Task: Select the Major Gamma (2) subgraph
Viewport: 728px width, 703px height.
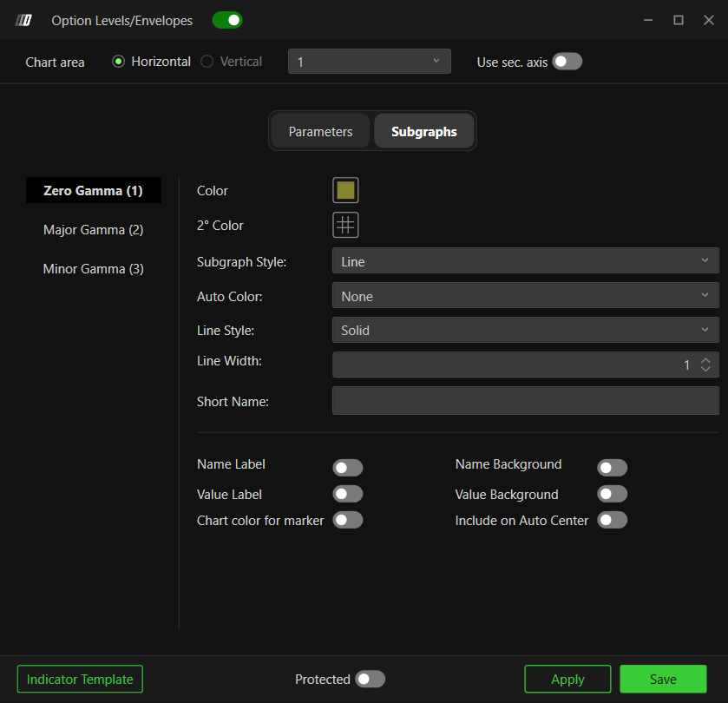Action: coord(94,229)
